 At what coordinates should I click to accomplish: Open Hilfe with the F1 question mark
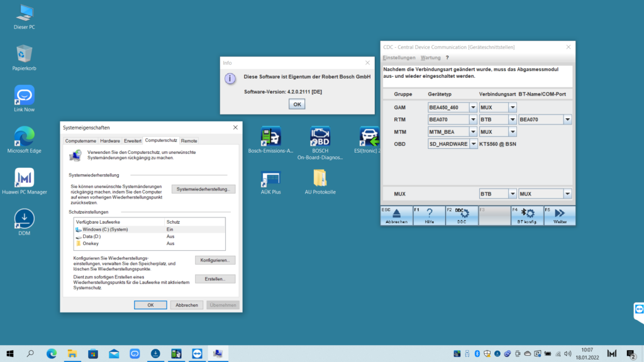pos(429,216)
